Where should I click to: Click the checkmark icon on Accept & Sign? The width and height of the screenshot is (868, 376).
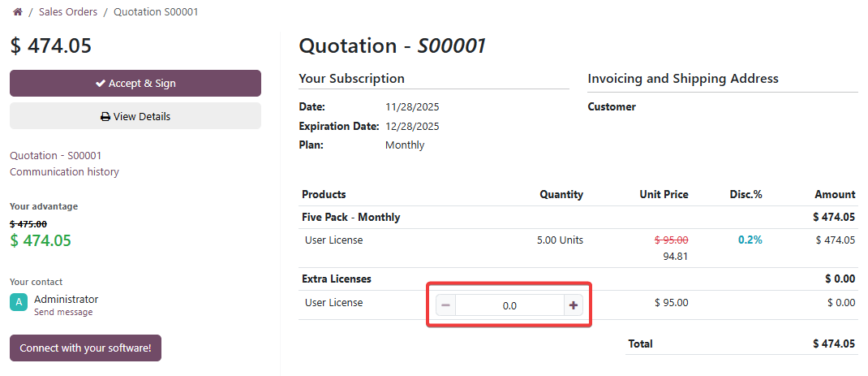[101, 84]
